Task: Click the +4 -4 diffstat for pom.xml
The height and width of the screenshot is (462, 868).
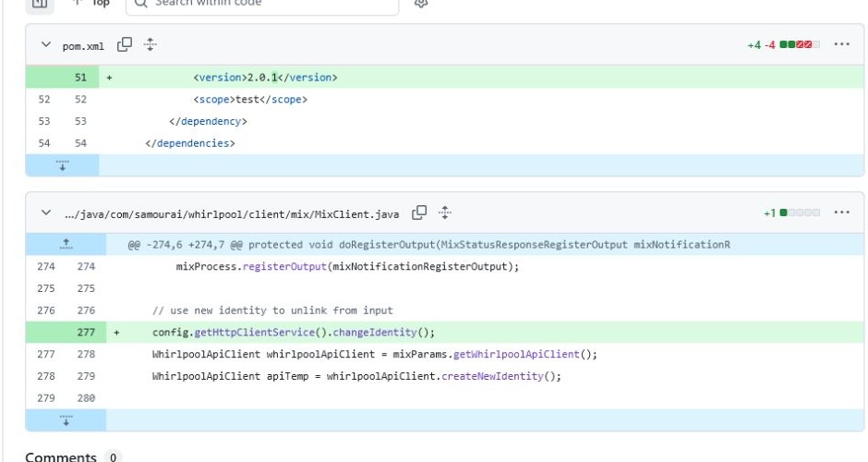Action: point(783,45)
